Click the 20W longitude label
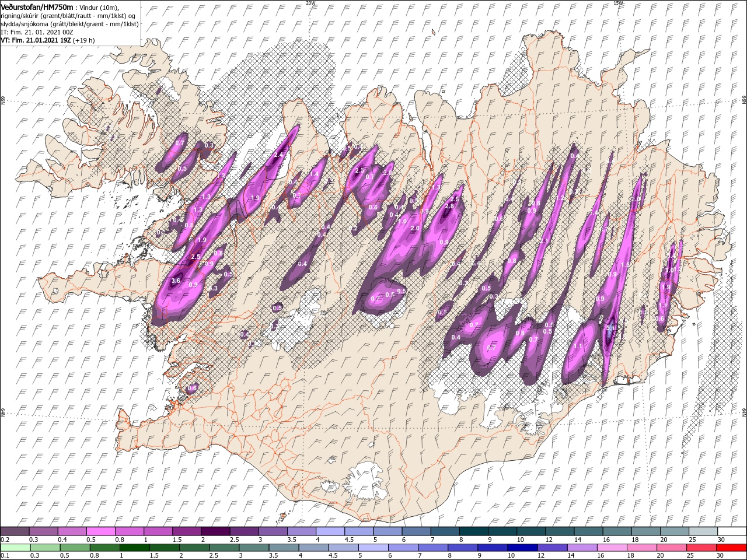 point(310,3)
